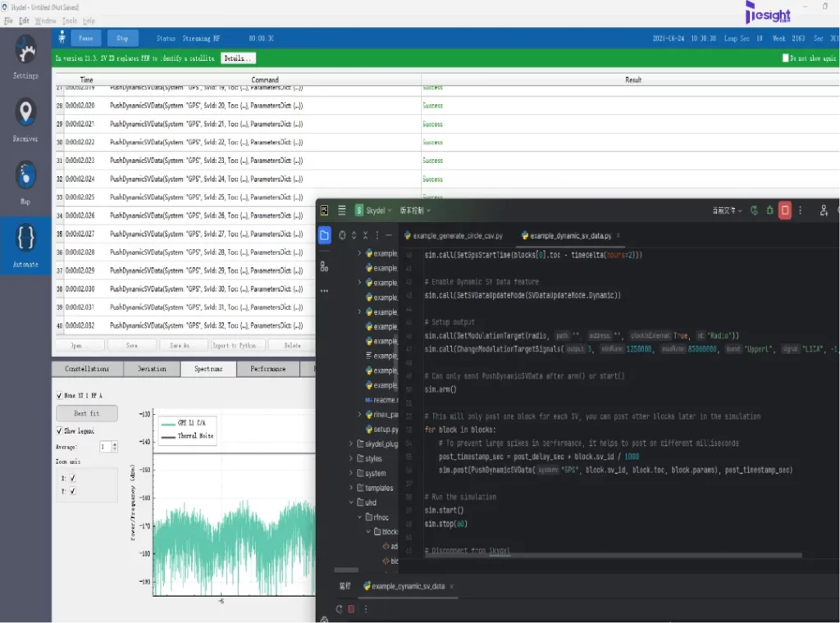This screenshot has height=623, width=840.
Task: Open the current file run configuration dropdown
Action: point(727,211)
